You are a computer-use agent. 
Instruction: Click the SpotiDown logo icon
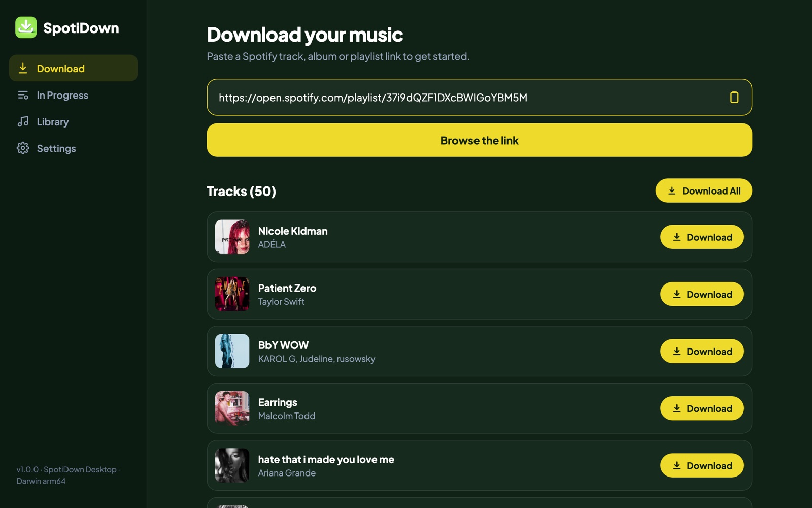click(26, 27)
